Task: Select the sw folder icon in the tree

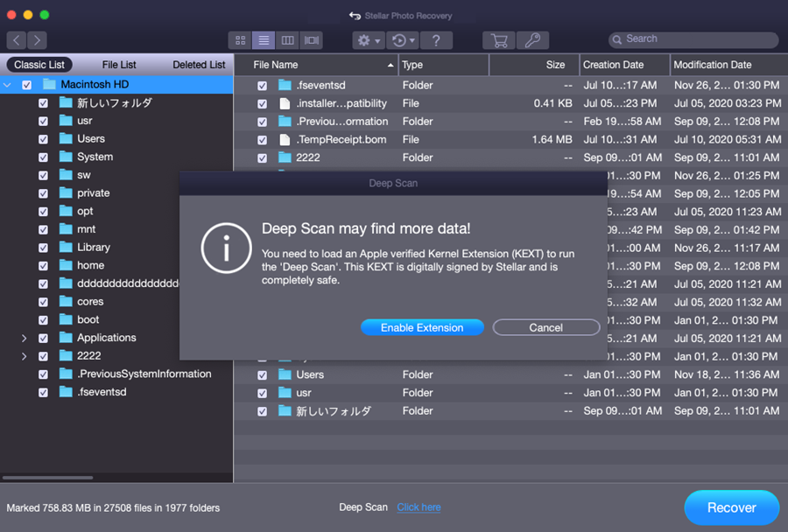Action: [x=66, y=174]
